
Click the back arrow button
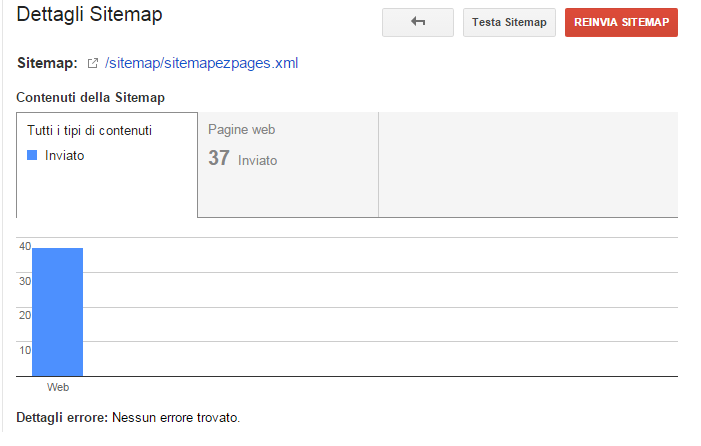[418, 22]
